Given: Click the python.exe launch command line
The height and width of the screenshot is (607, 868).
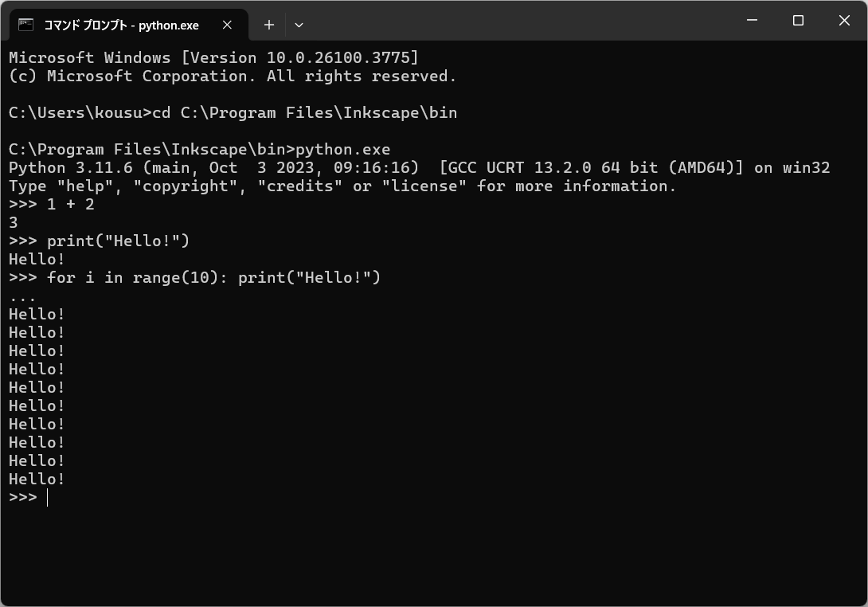Looking at the screenshot, I should pos(199,150).
